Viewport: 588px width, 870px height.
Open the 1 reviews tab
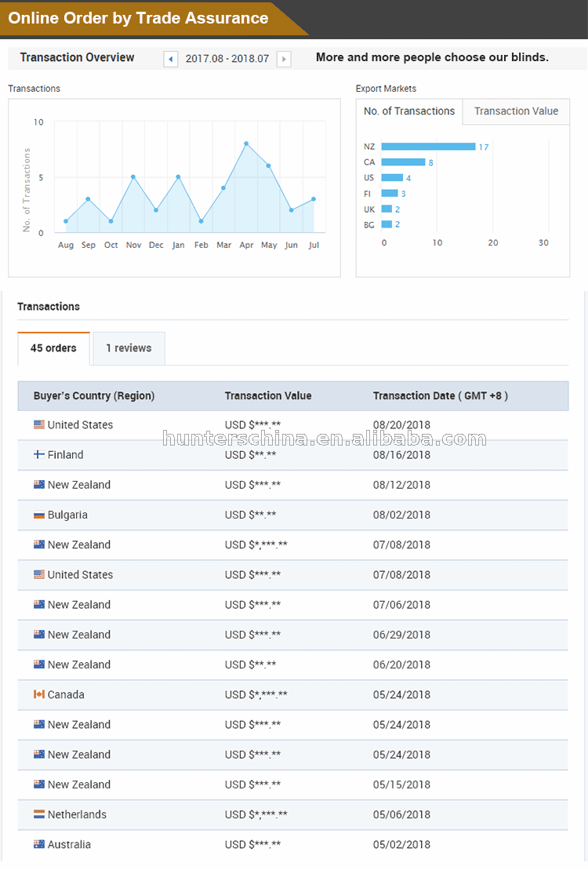(129, 348)
